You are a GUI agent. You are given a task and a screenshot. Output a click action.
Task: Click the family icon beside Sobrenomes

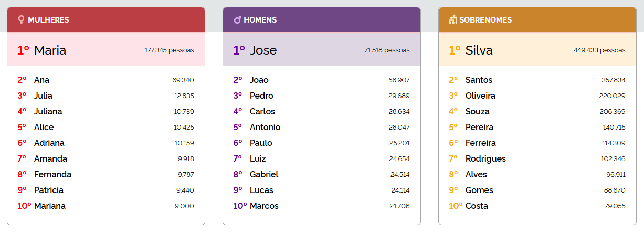453,20
